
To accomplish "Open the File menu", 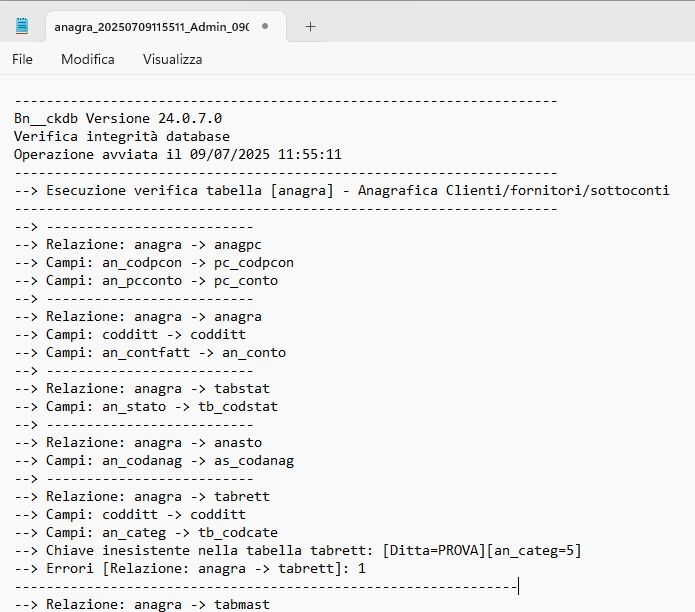I will (x=22, y=59).
